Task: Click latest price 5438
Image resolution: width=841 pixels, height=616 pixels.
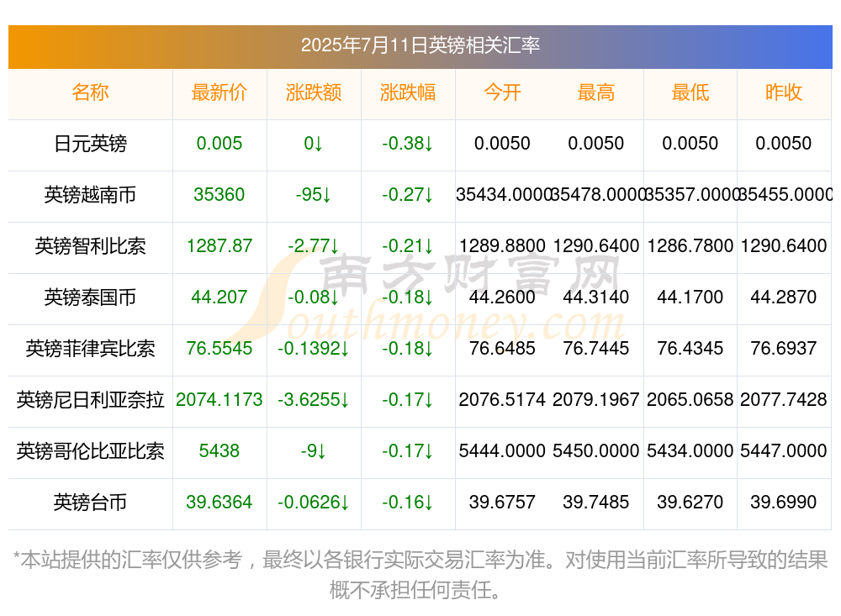Action: tap(220, 451)
